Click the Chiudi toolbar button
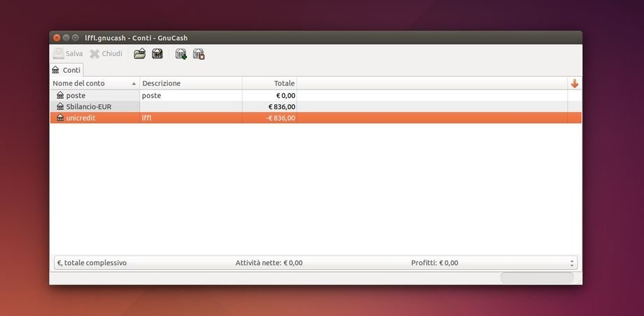The width and height of the screenshot is (644, 316). 106,54
